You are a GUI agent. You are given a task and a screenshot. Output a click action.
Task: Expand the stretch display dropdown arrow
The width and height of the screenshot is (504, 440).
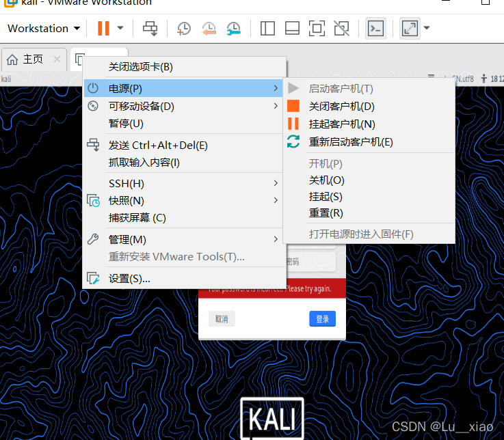[427, 28]
